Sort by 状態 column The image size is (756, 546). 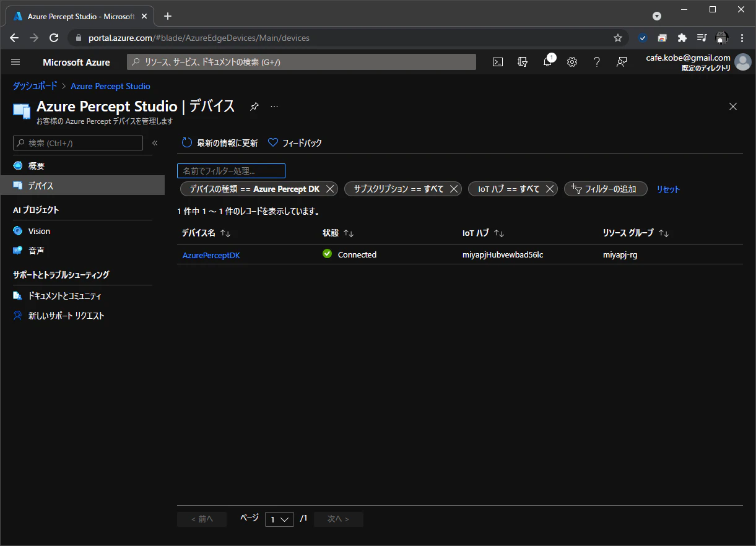(x=338, y=233)
